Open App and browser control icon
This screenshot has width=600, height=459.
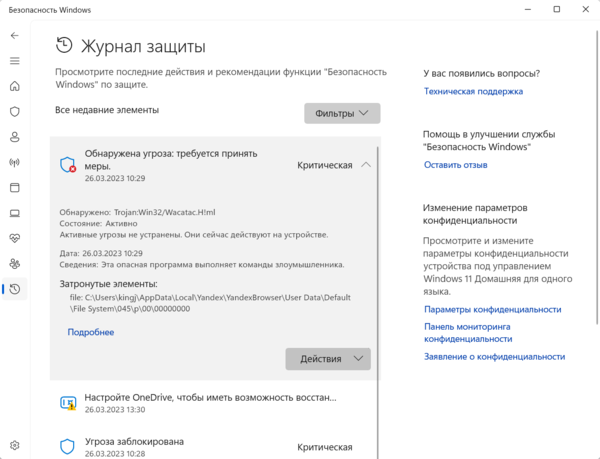point(15,187)
